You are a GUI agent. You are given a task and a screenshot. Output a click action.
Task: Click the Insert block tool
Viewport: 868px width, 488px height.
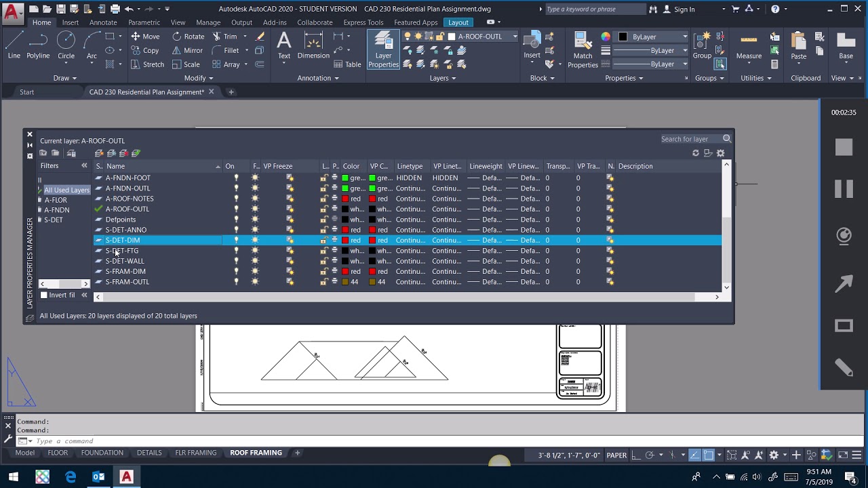tap(532, 46)
